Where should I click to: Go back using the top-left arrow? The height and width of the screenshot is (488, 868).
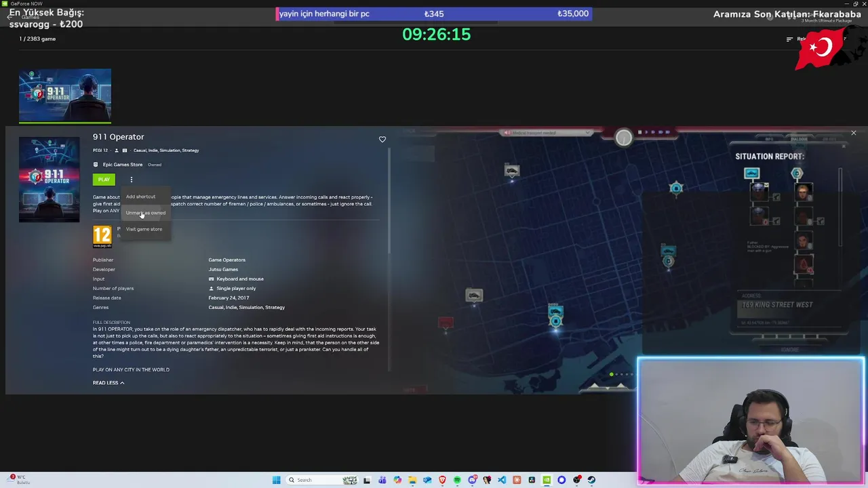(9, 16)
